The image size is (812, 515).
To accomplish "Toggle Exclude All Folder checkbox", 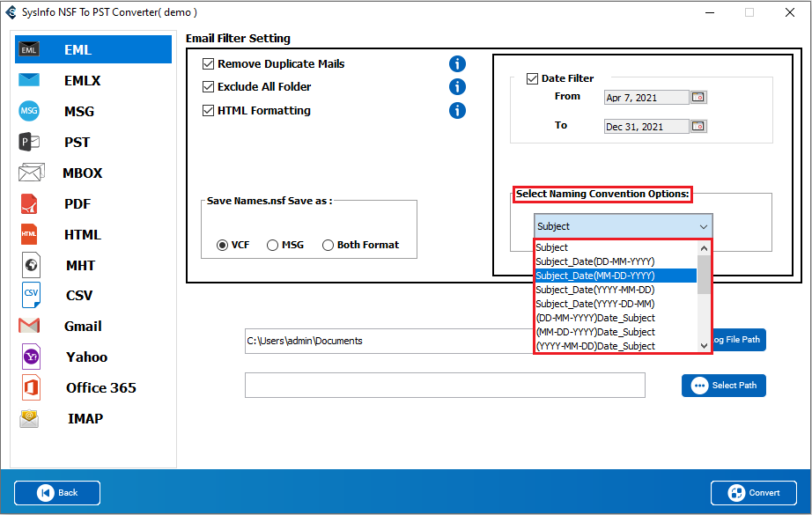I will pyautogui.click(x=208, y=86).
